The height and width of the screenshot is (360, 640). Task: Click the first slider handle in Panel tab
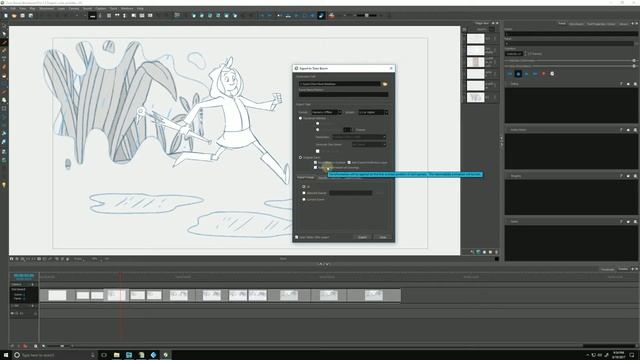click(x=634, y=61)
